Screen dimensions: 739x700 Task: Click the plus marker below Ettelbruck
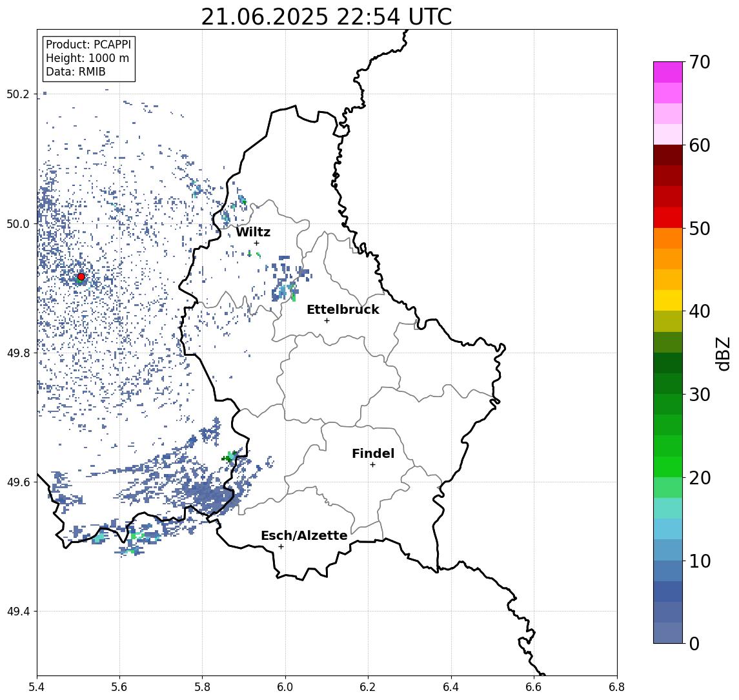(327, 321)
